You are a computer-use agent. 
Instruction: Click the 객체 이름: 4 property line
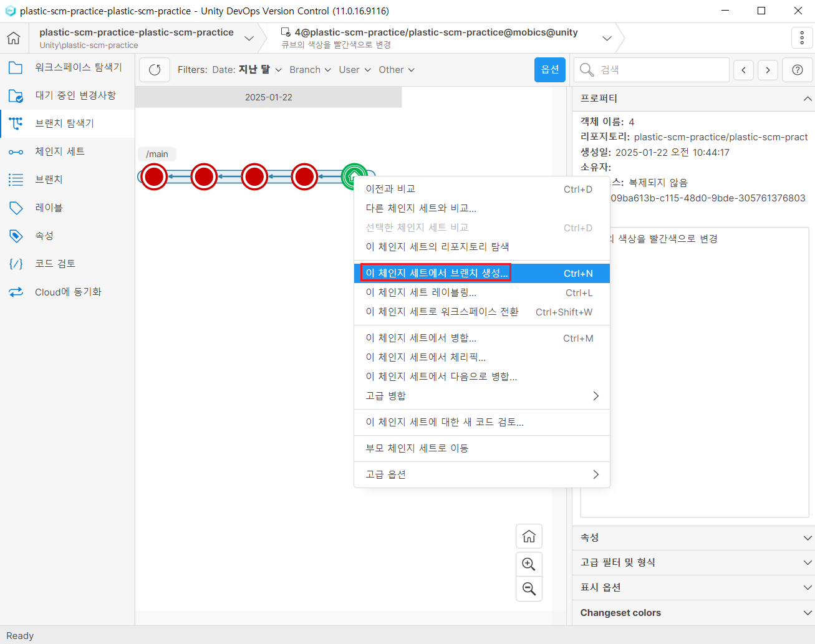tap(607, 122)
